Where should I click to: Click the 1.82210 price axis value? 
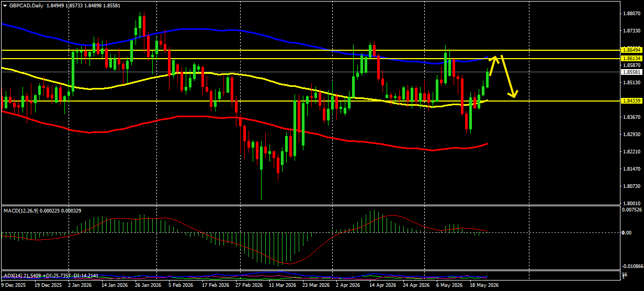click(632, 152)
